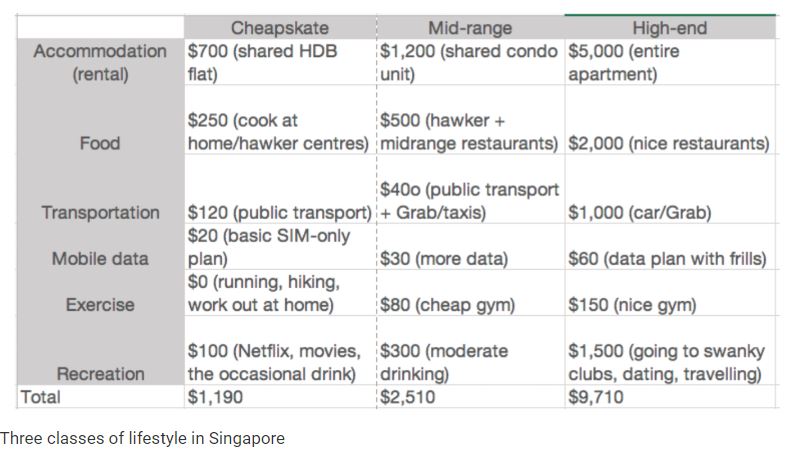Viewport: 787px width, 449px height.
Task: Select the $150 nice gym cell
Action: 670,293
